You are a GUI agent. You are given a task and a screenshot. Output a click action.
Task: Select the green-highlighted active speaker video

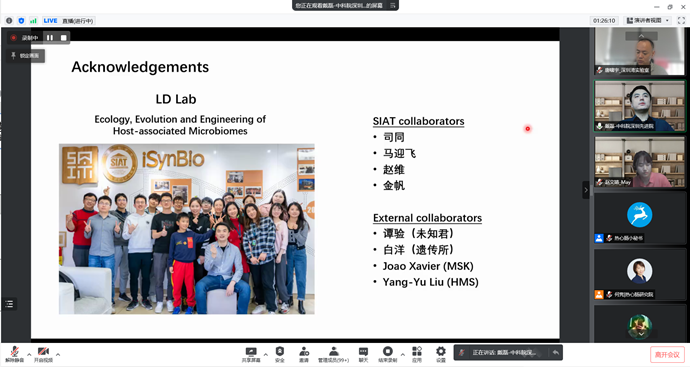pyautogui.click(x=639, y=106)
